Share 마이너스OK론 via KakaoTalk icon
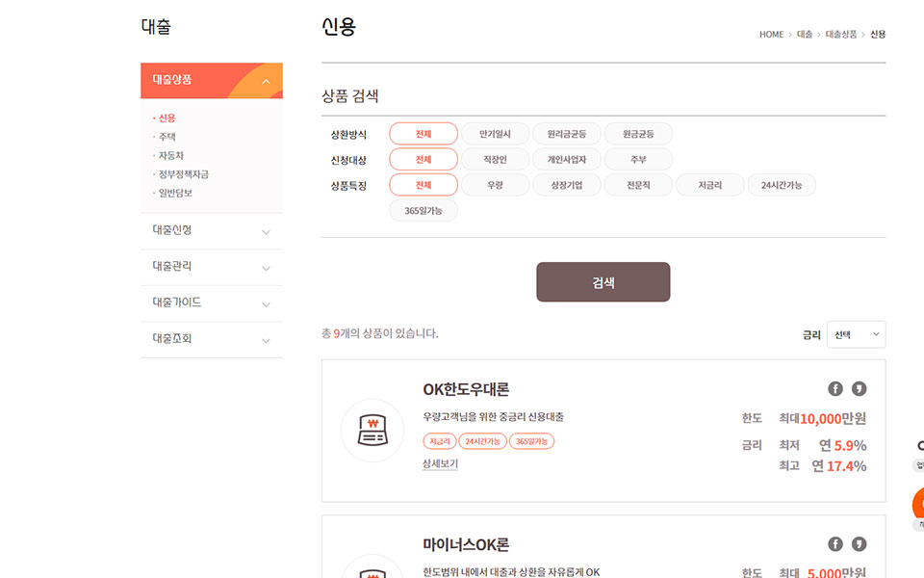 [x=859, y=544]
